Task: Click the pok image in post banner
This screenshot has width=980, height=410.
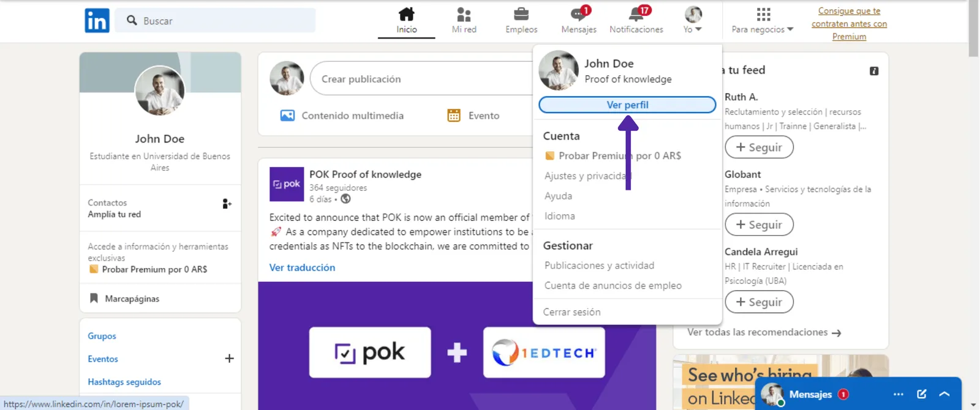Action: tap(370, 352)
